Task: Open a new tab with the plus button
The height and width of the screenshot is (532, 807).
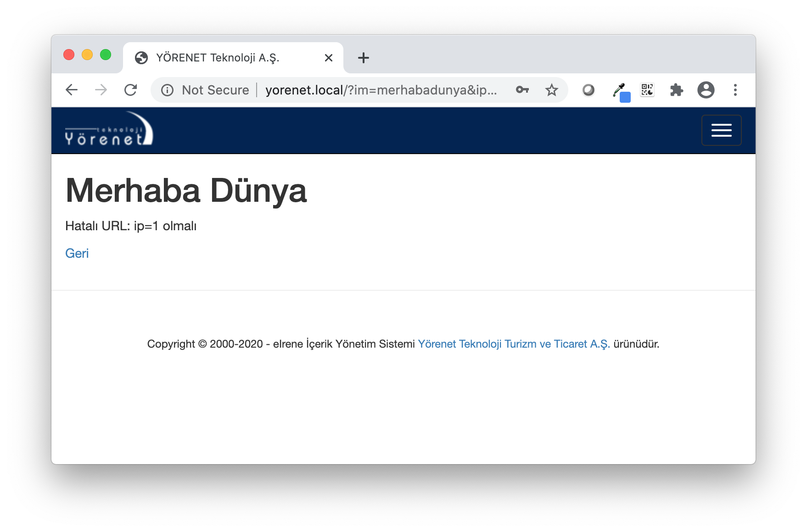Action: 364,58
